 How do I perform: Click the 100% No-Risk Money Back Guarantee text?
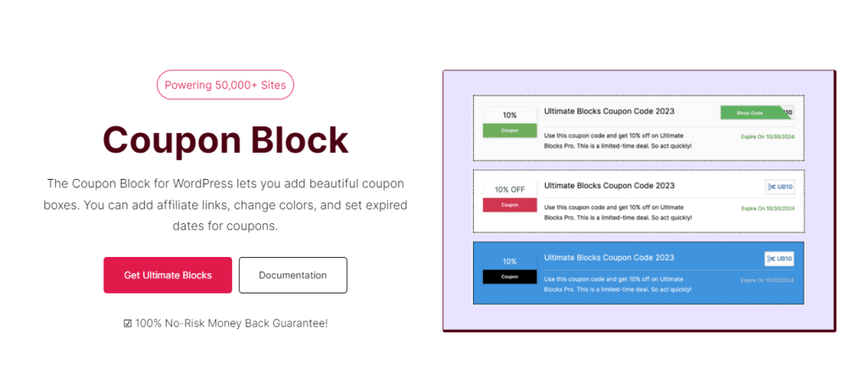pyautogui.click(x=231, y=323)
